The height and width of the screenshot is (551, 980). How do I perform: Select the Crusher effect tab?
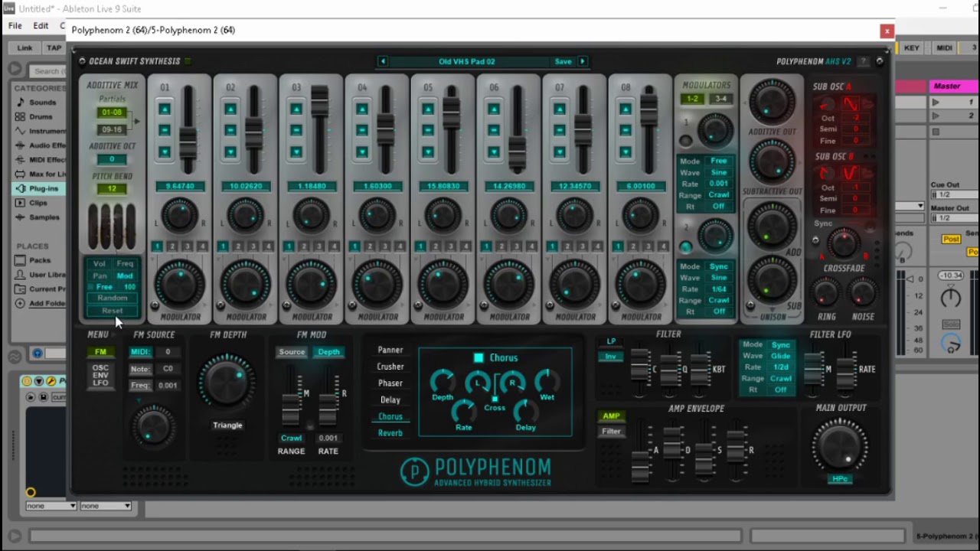[390, 367]
